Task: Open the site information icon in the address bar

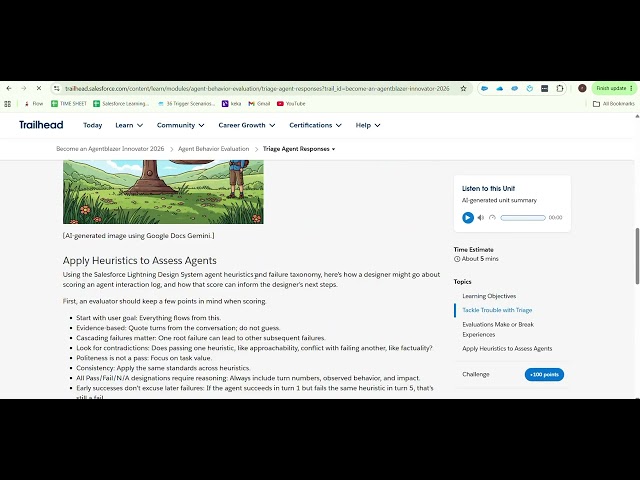Action: (x=57, y=88)
